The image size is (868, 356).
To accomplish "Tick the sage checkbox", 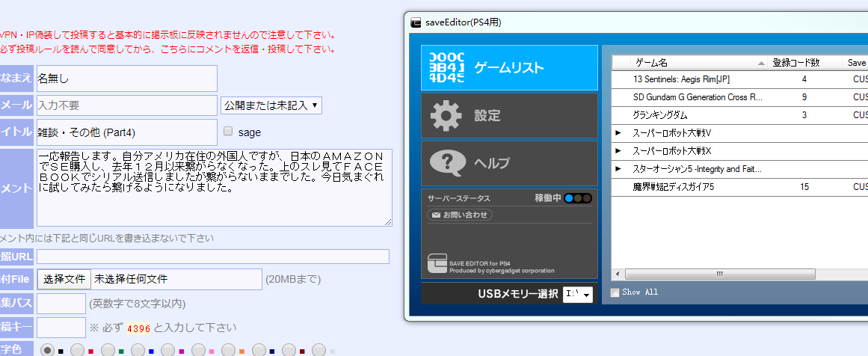I will pyautogui.click(x=229, y=132).
